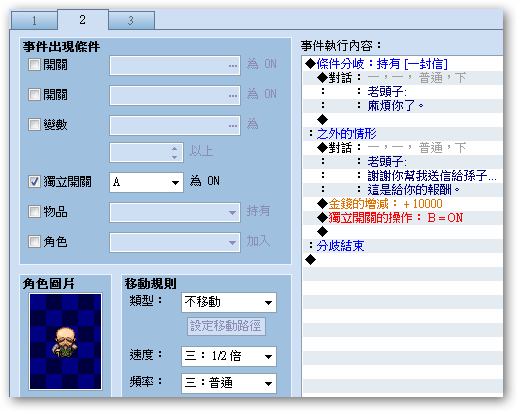Open the 類型 不移動 dropdown

click(229, 302)
